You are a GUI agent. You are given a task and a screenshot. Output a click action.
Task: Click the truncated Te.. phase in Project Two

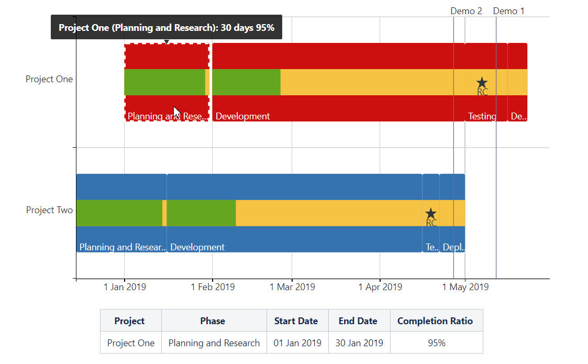431,247
